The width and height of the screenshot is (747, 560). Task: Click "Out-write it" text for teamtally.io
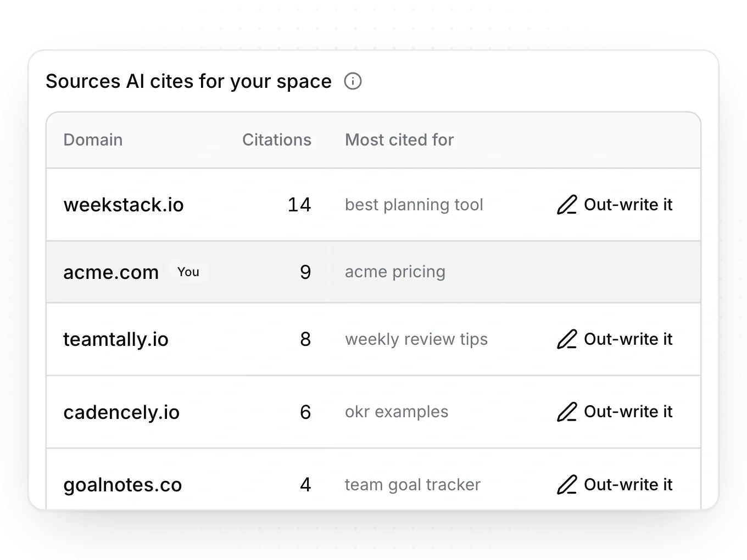pos(628,339)
